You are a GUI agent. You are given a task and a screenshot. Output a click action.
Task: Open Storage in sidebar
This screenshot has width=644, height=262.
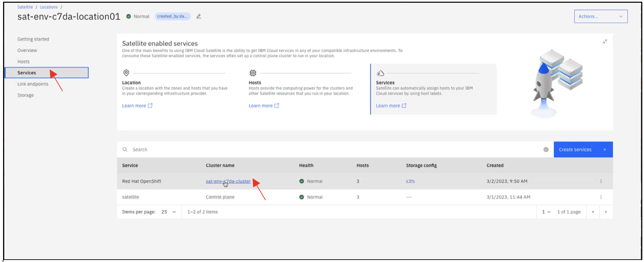[26, 95]
